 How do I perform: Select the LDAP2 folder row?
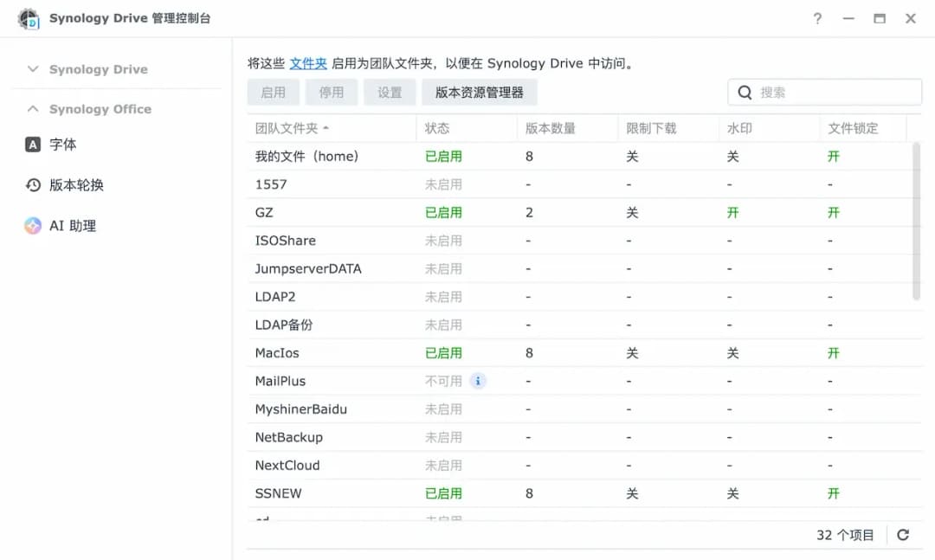point(578,296)
